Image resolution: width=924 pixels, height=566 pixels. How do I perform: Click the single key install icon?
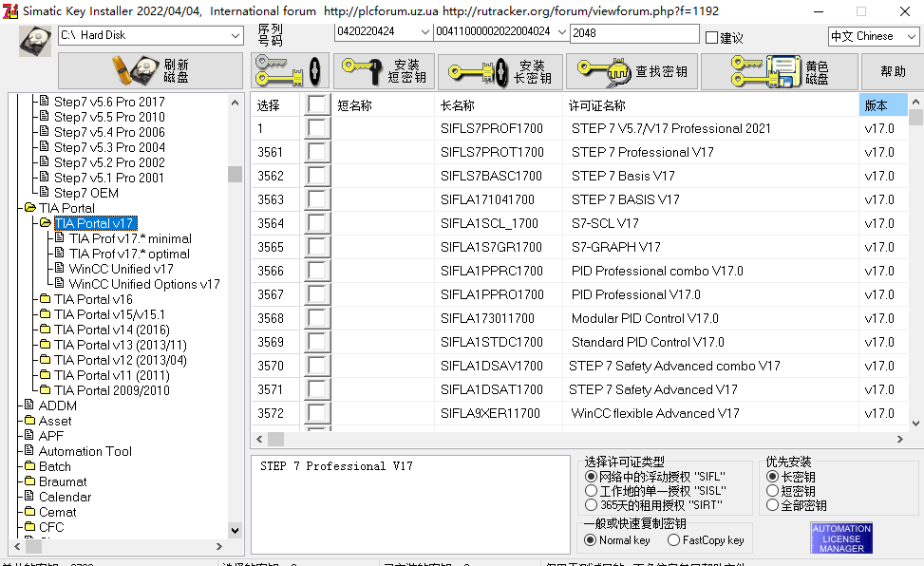point(290,71)
